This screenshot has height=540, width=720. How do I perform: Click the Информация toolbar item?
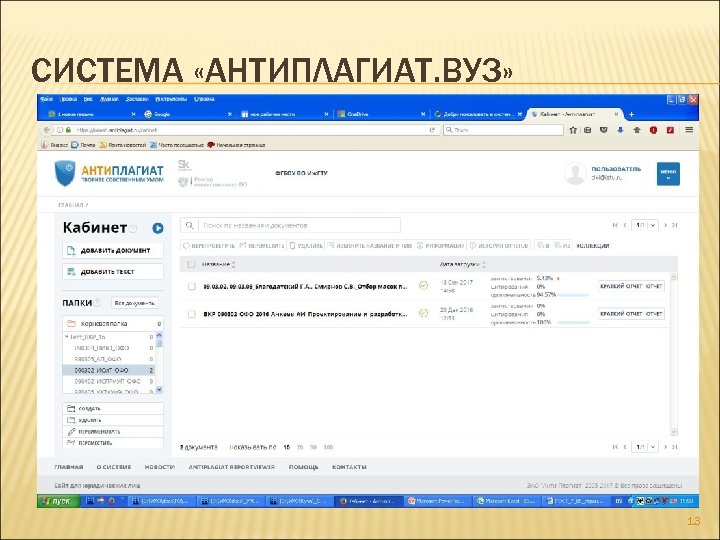click(441, 245)
